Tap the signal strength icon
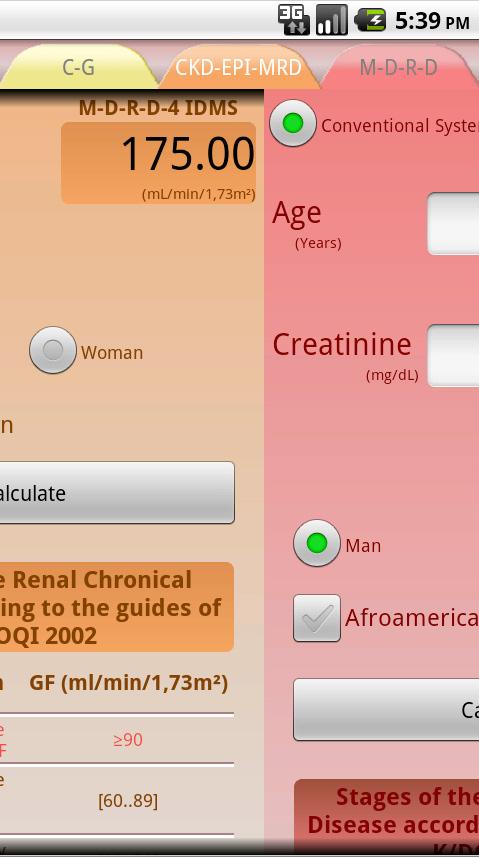 point(331,20)
